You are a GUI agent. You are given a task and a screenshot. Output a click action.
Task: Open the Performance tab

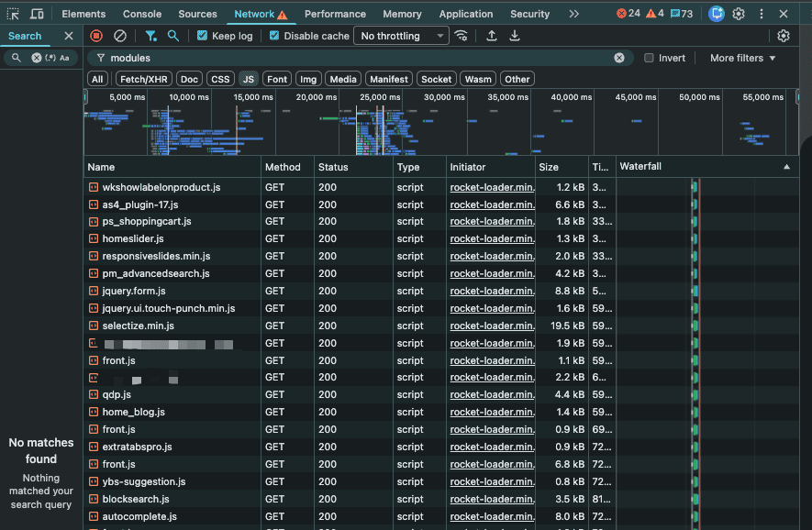pyautogui.click(x=335, y=14)
